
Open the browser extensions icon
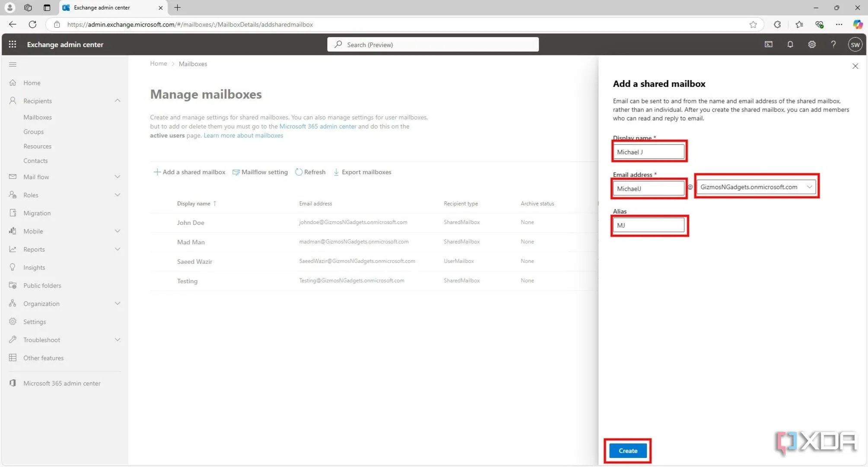pyautogui.click(x=777, y=24)
